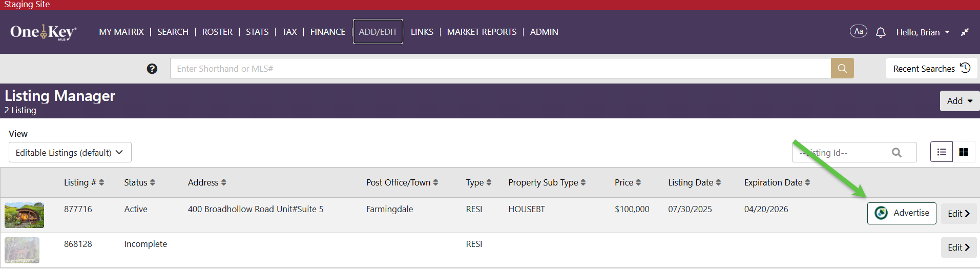The height and width of the screenshot is (269, 980).
Task: Sort listings by Price column
Action: tap(628, 182)
